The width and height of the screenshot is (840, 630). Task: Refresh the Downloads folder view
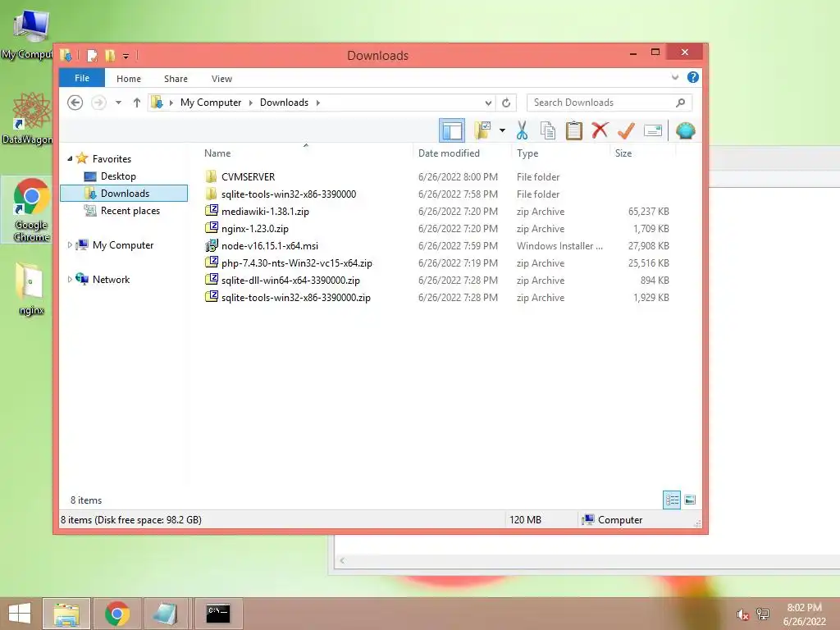pos(506,103)
